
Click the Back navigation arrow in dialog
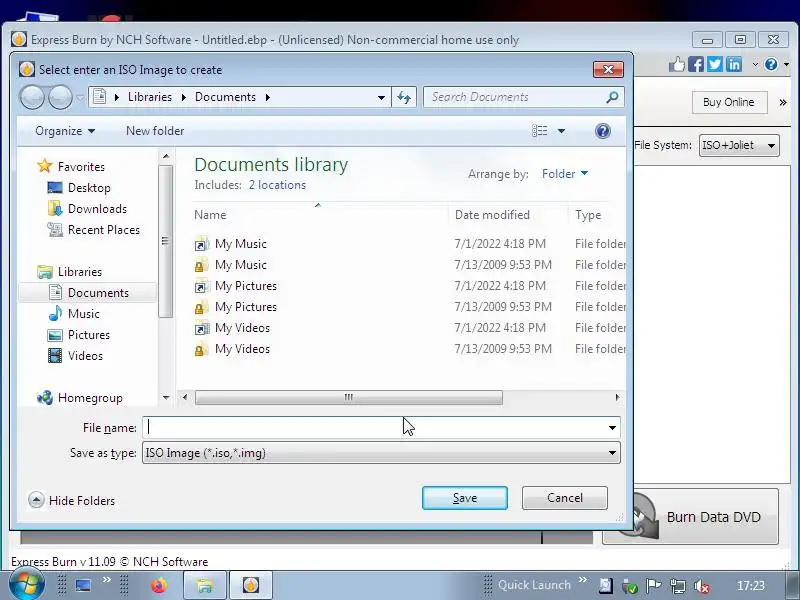(x=32, y=97)
